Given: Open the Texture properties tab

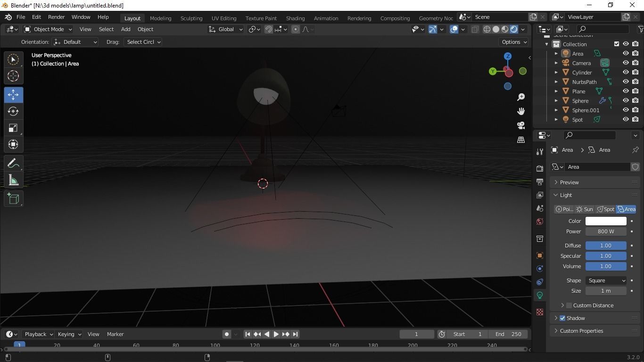Looking at the screenshot, I should pyautogui.click(x=540, y=312).
